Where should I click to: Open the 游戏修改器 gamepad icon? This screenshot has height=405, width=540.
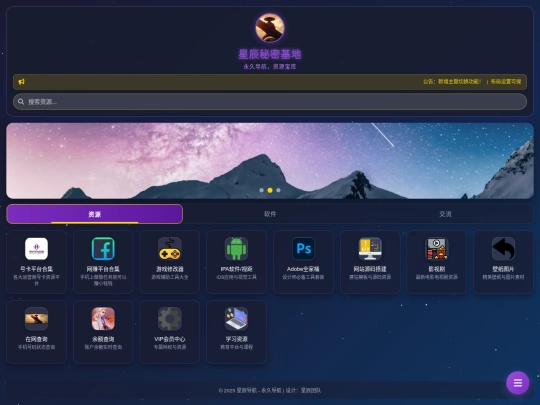click(170, 249)
